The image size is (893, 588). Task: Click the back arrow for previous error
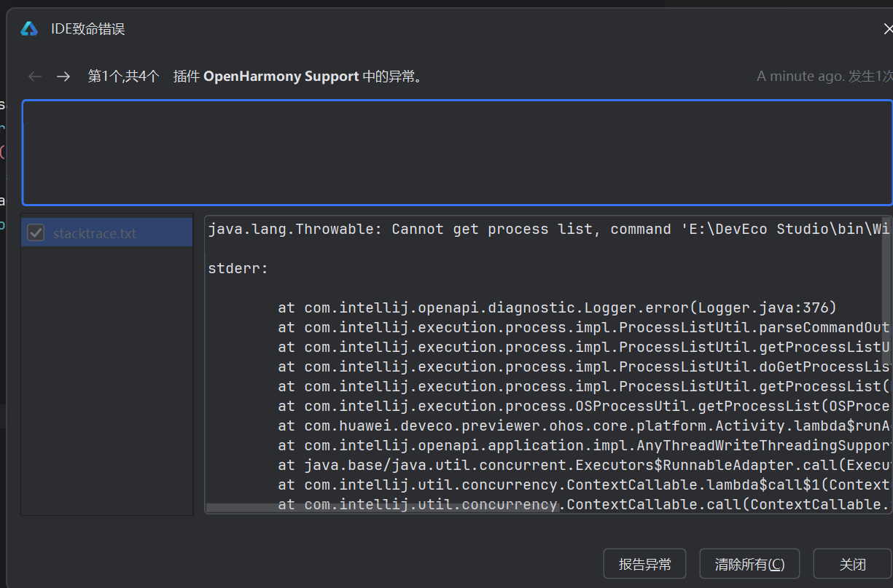pos(34,77)
